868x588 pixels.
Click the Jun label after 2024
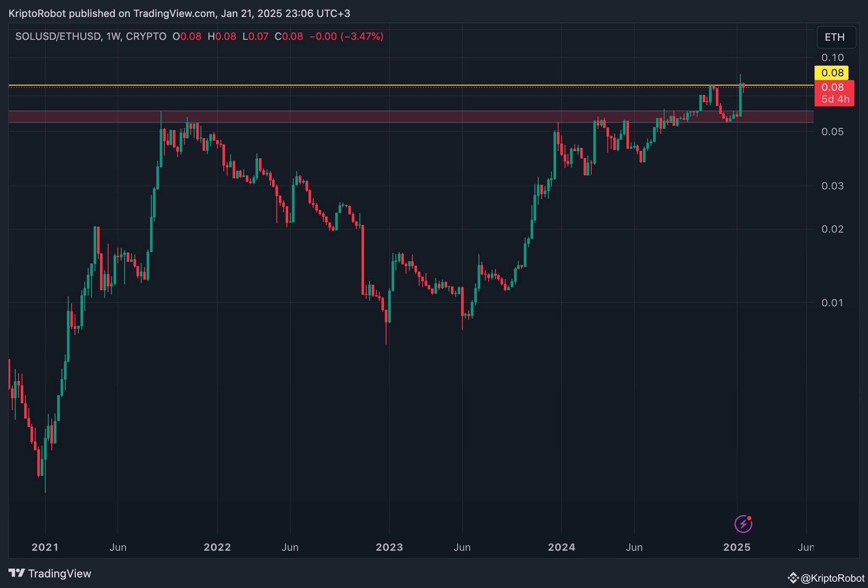634,547
